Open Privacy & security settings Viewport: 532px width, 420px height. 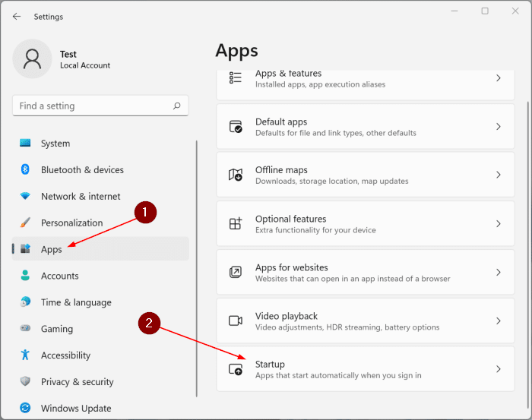coord(100,381)
